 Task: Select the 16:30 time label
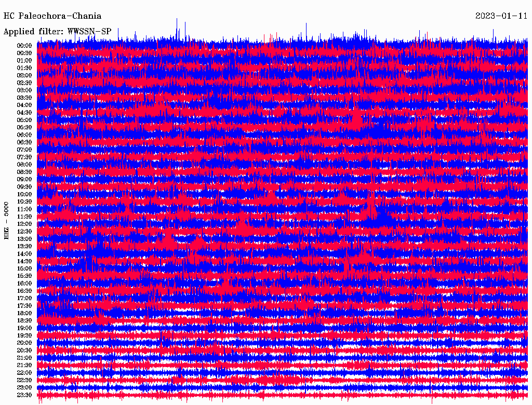click(x=24, y=291)
